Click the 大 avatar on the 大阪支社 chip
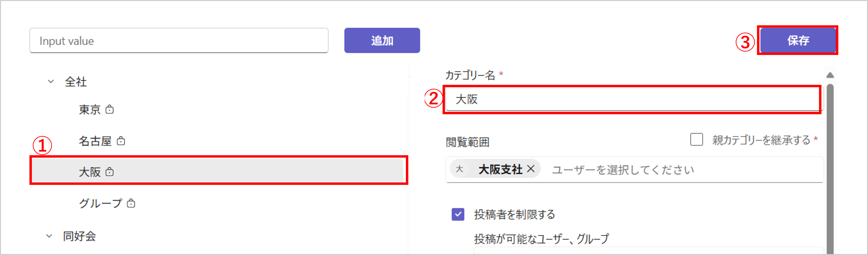 (459, 169)
